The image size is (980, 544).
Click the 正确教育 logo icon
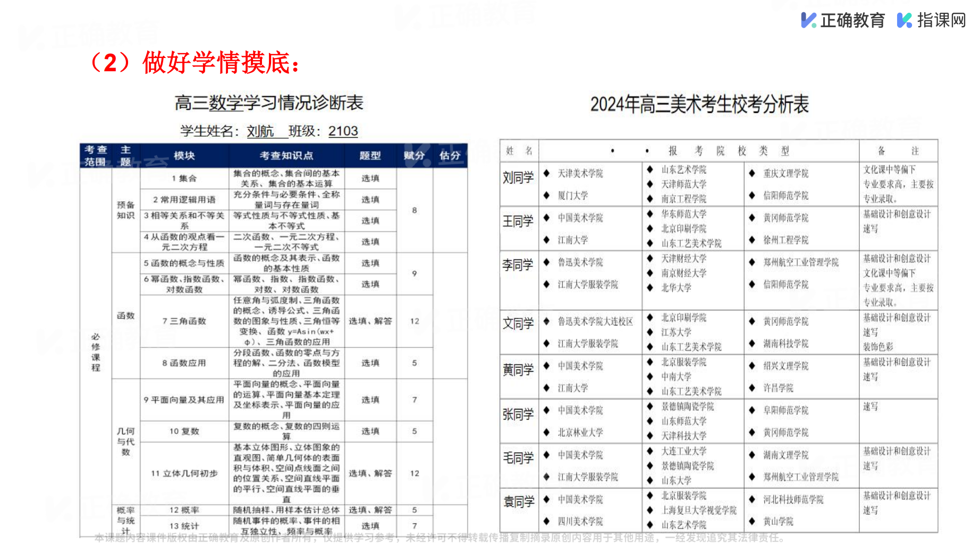808,20
